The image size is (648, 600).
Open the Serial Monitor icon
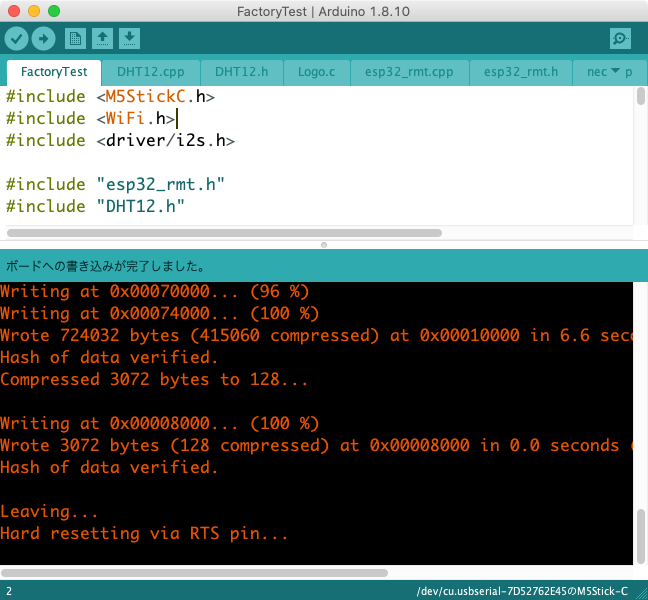point(620,39)
